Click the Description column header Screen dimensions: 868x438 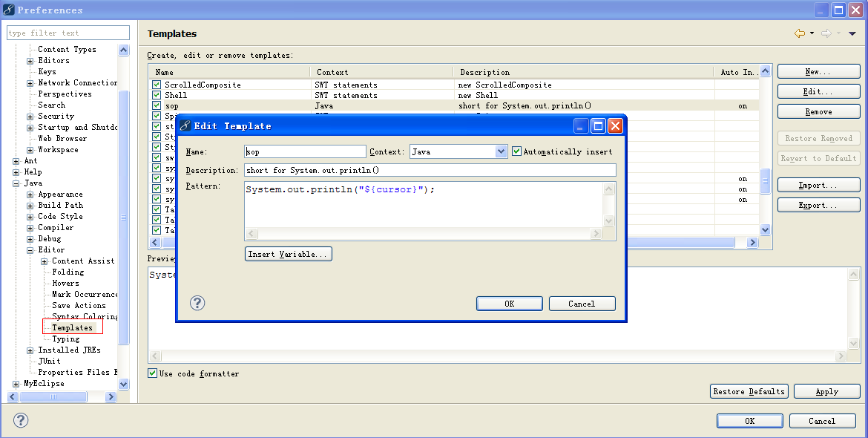click(x=583, y=72)
